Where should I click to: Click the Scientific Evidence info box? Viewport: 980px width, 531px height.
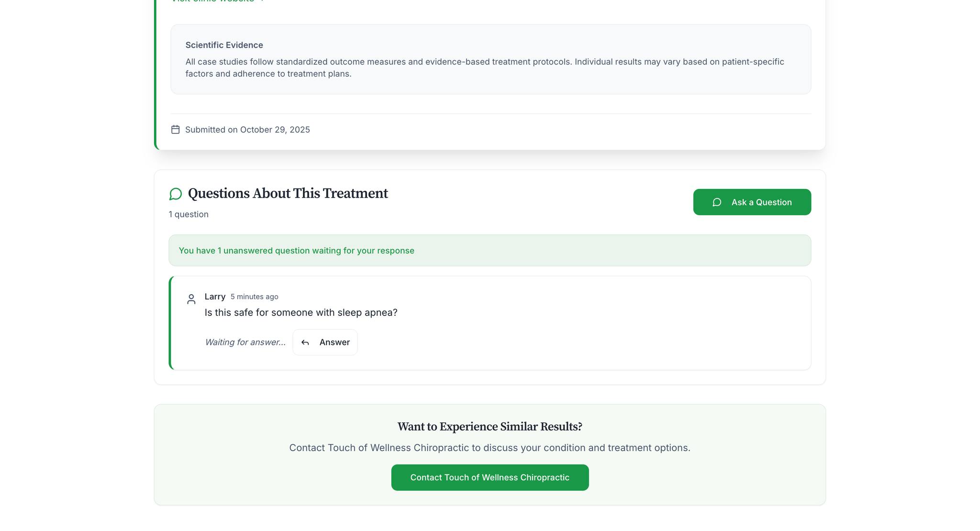click(490, 59)
